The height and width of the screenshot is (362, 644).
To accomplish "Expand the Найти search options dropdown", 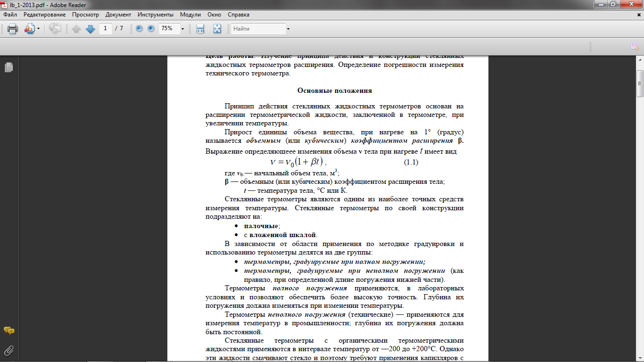I will click(289, 29).
